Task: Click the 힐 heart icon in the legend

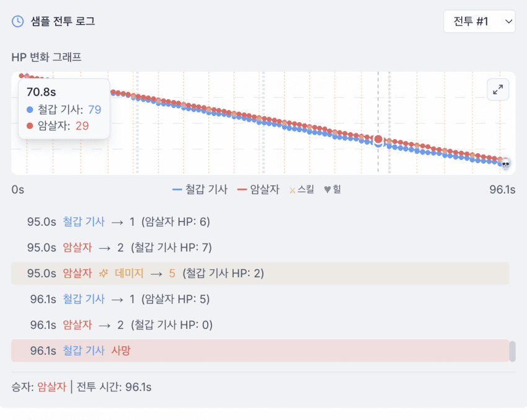Action: (327, 189)
